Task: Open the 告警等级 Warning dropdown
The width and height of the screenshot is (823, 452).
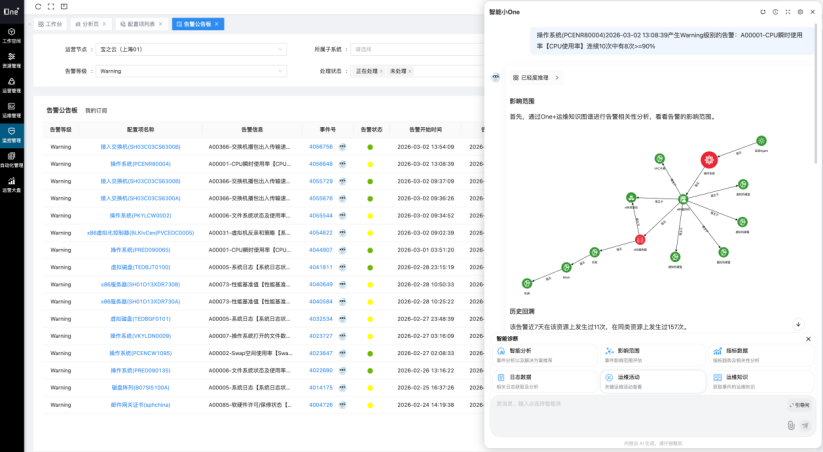Action: point(191,71)
